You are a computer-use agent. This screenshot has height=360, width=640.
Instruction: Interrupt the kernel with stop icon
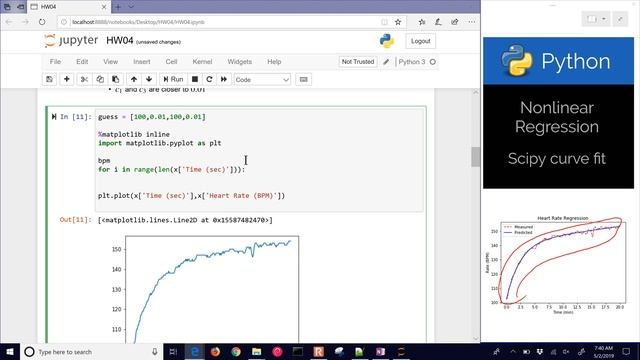(x=195, y=79)
